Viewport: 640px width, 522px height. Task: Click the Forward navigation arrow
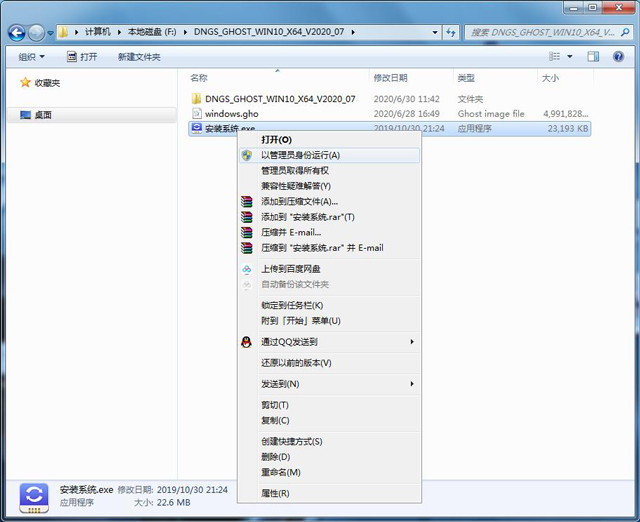point(36,33)
